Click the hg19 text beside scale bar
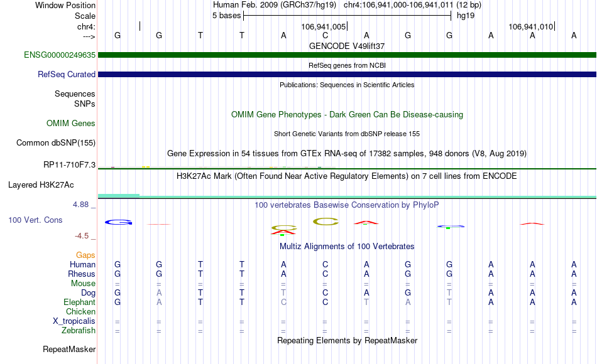Image resolution: width=597 pixels, height=364 pixels. pyautogui.click(x=466, y=16)
